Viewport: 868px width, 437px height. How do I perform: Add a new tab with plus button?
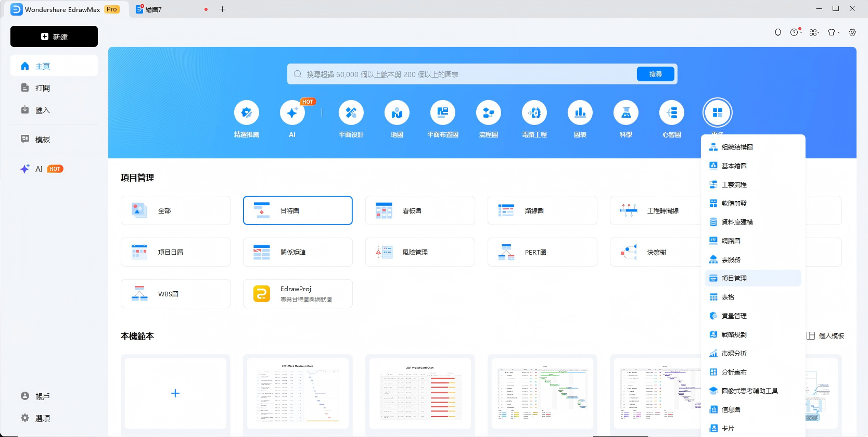(222, 9)
